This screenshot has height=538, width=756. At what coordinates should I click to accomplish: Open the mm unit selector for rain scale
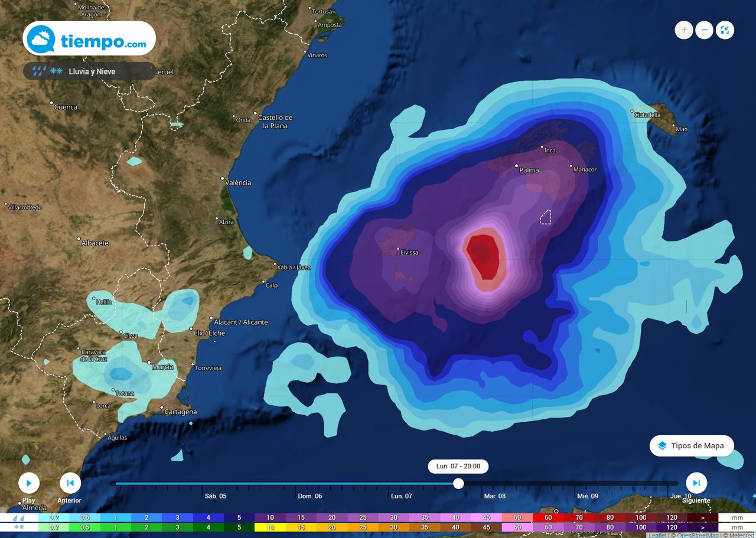(737, 517)
